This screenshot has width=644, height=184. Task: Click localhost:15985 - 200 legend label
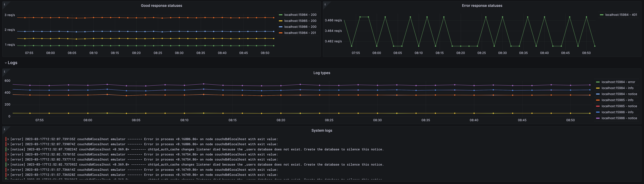click(300, 21)
